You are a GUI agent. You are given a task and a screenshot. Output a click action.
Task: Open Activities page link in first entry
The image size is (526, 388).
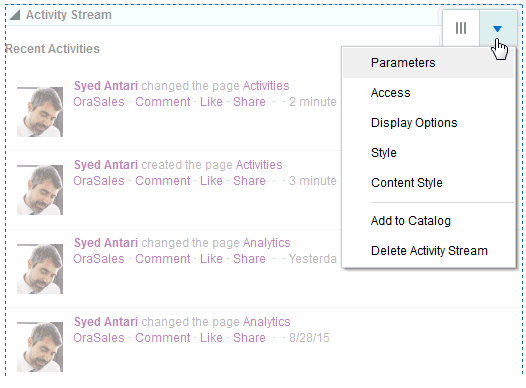pos(266,86)
